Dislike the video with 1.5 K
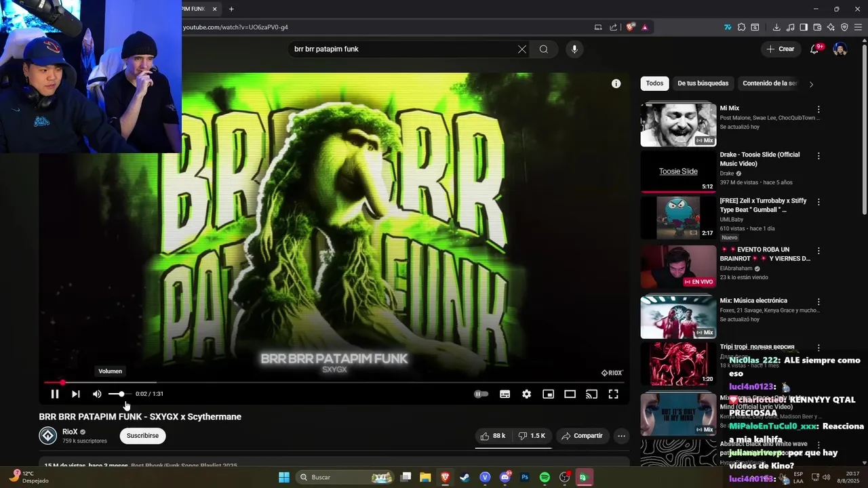 (x=532, y=436)
